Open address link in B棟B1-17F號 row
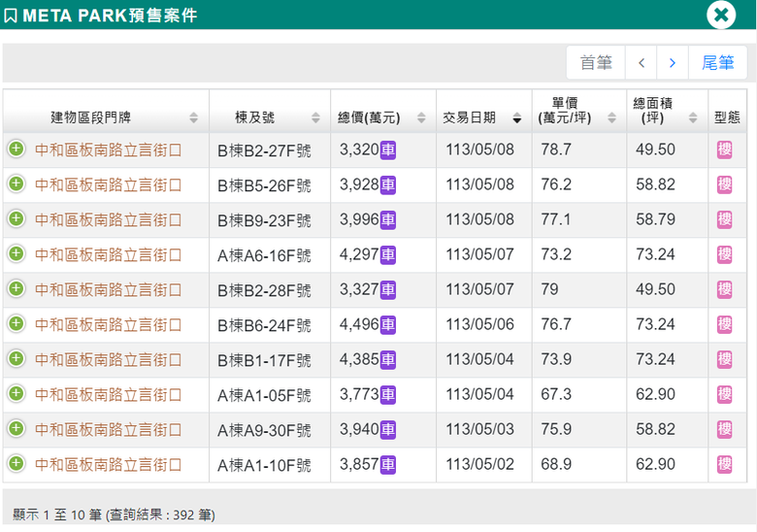The image size is (757, 532). pos(108,360)
